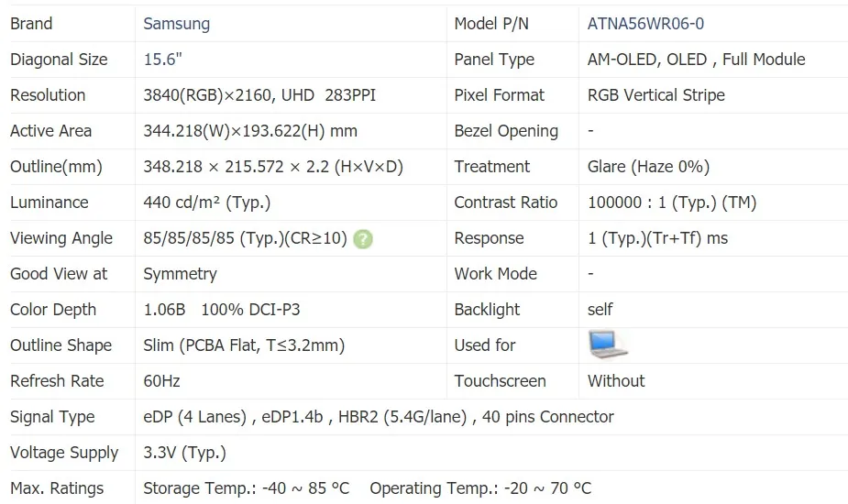Select the eDP signal type description text
Image resolution: width=848 pixels, height=504 pixels.
pyautogui.click(x=379, y=417)
